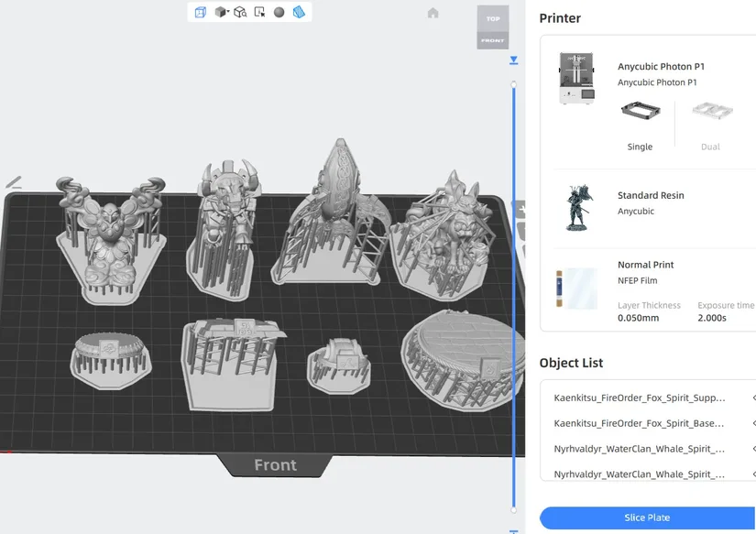756x534 pixels.
Task: Click the blue slice icon in the toolbar
Action: [300, 12]
